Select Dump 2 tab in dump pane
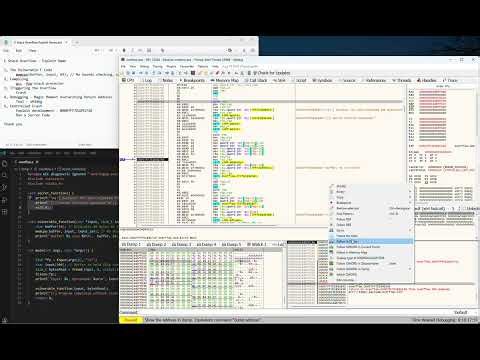Screen dimensions: 480x360 point(156,244)
